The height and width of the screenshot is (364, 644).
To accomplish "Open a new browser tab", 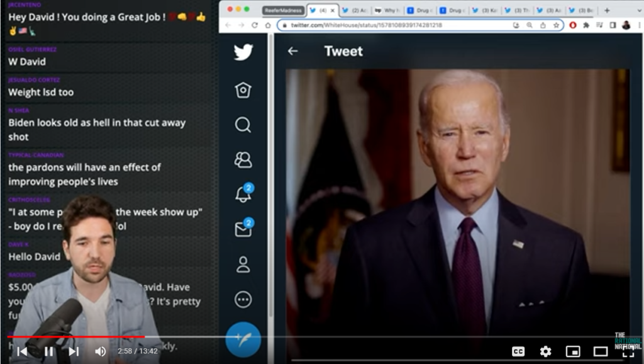I will point(607,10).
